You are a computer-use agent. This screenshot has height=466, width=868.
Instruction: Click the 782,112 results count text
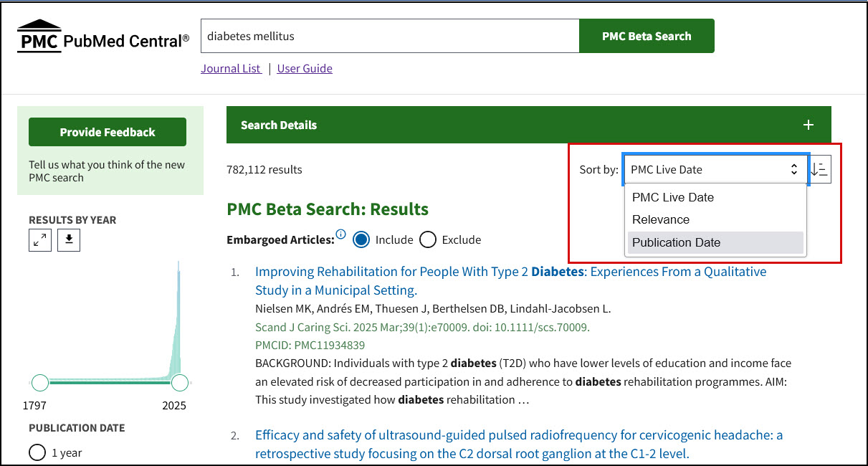coord(264,170)
